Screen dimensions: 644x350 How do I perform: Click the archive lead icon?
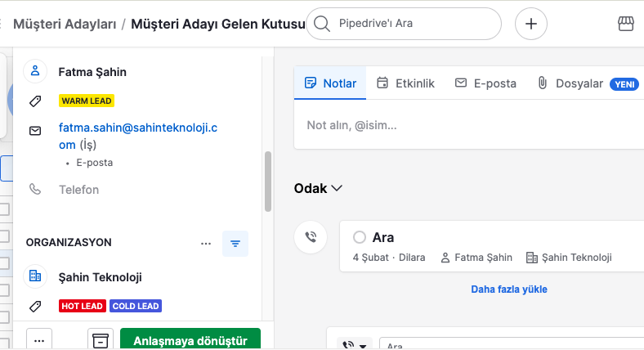[x=101, y=340]
